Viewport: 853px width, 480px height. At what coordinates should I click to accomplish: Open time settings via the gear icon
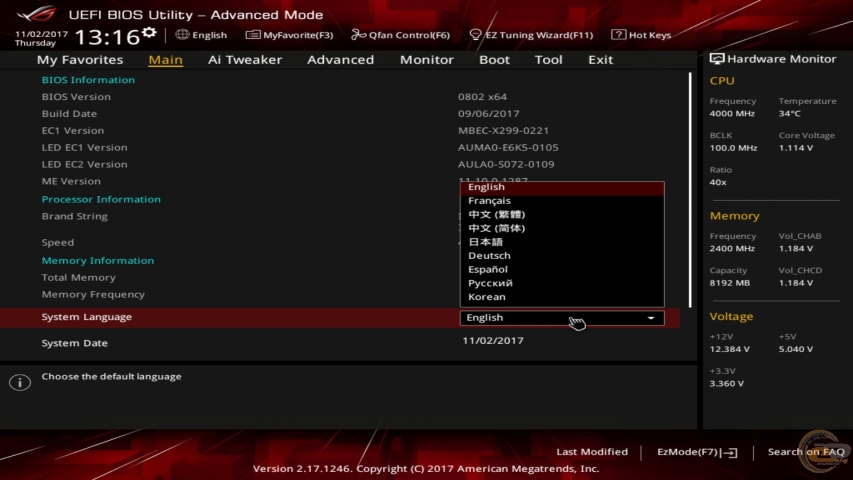tap(149, 33)
